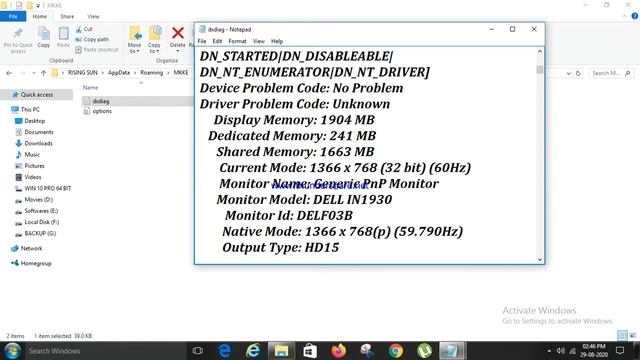Select Cut in the Clipboard group
This screenshot has height=360, width=640.
[x=84, y=29]
